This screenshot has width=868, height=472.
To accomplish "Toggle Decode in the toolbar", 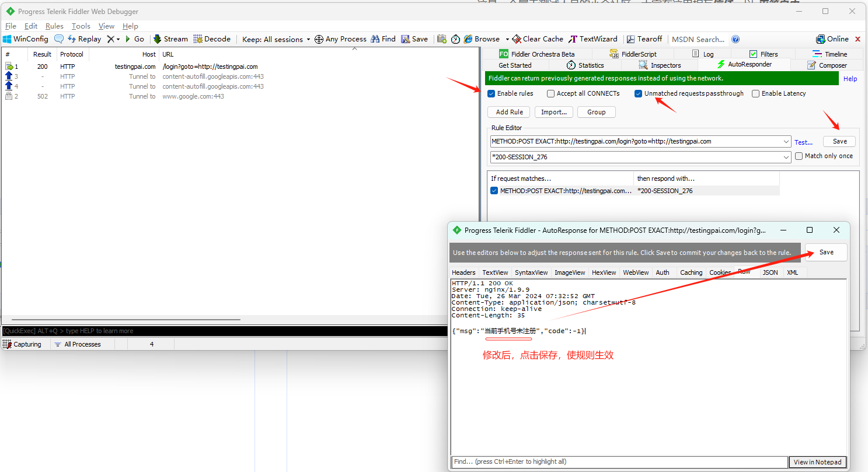I will (x=212, y=39).
